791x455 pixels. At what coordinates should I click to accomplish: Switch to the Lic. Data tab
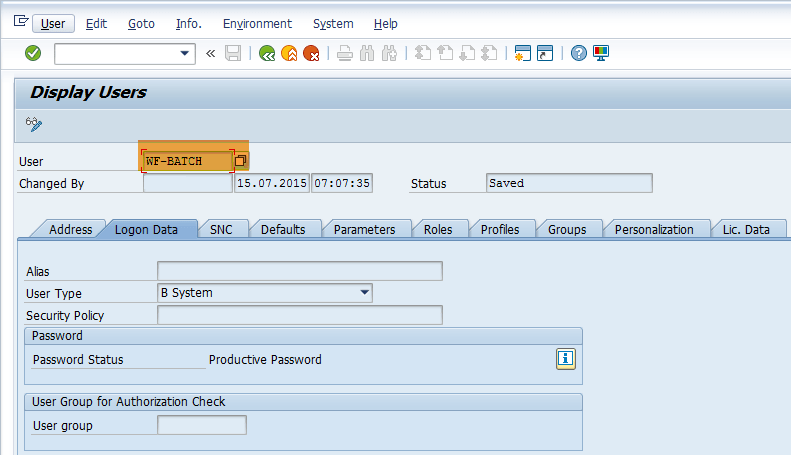[746, 230]
